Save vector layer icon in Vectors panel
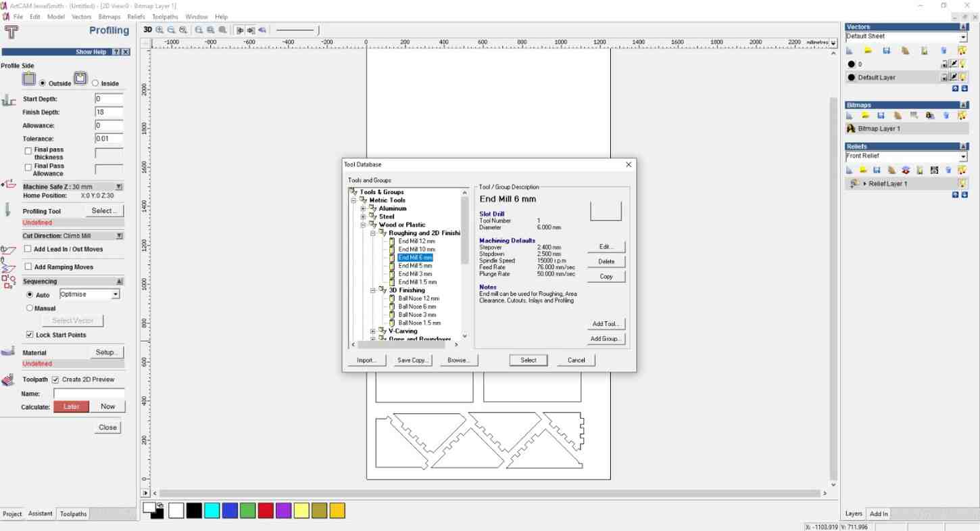Viewport: 980px width, 531px height. (886, 51)
